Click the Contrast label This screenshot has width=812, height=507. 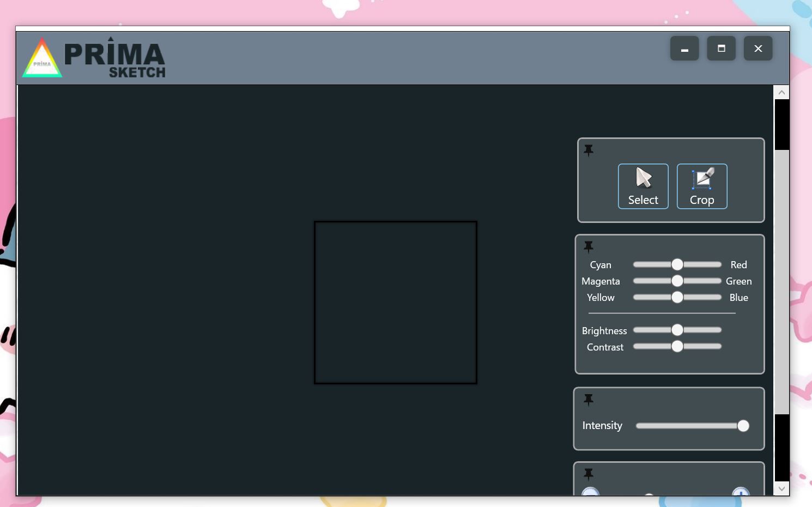(605, 347)
